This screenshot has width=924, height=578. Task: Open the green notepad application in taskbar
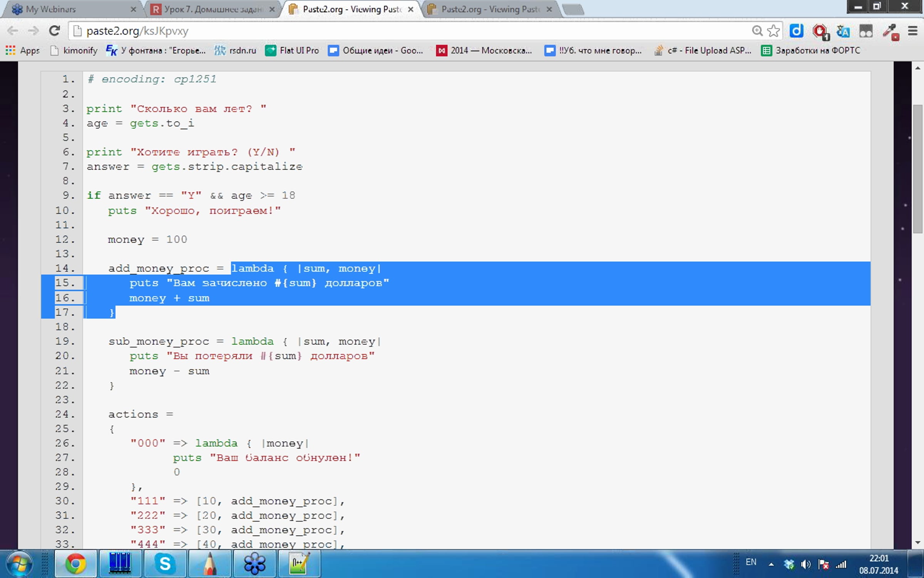tap(299, 564)
